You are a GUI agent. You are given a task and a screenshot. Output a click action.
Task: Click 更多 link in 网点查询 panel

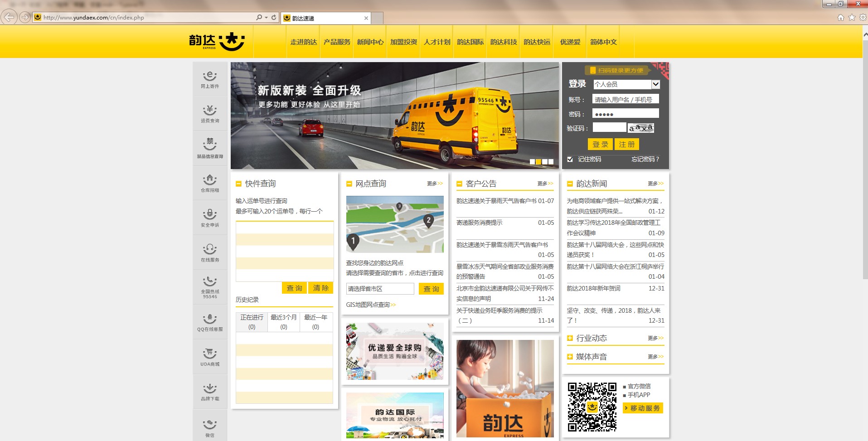[x=435, y=184]
